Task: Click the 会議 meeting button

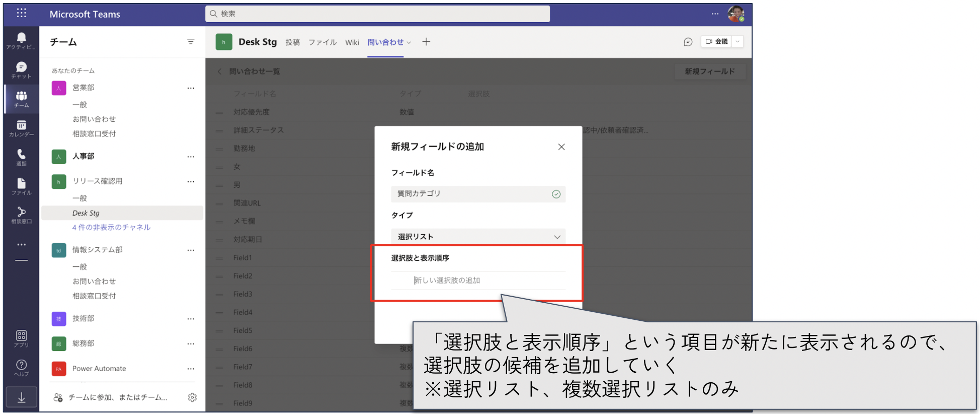Action: 717,42
